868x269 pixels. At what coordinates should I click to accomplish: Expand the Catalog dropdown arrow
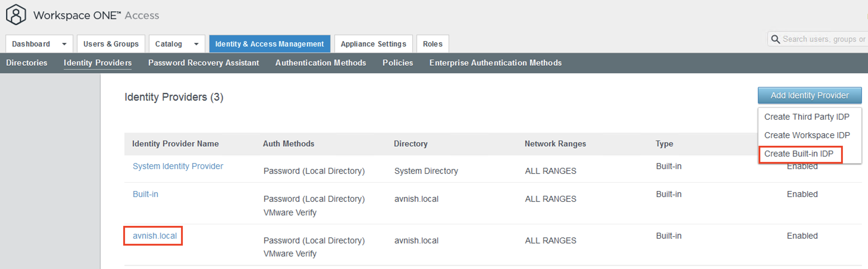click(x=196, y=44)
